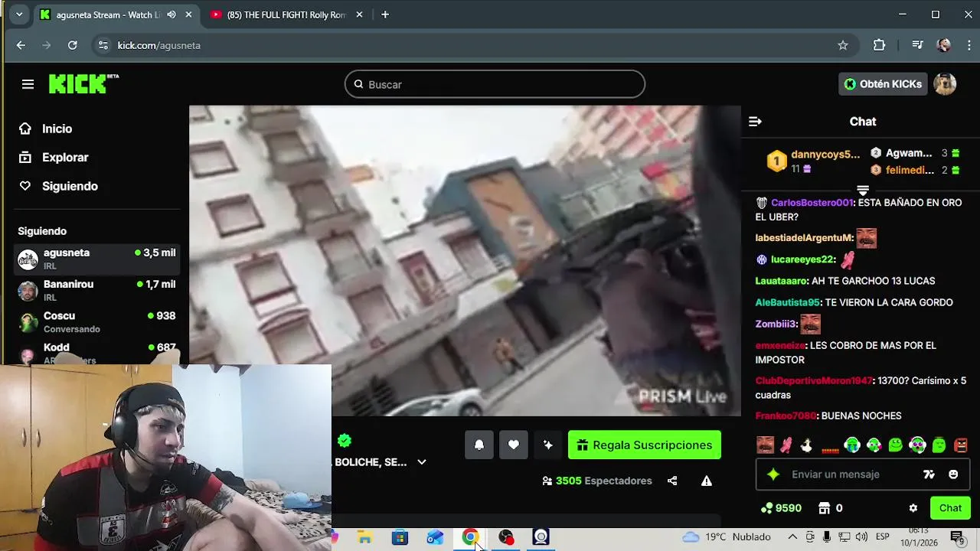Image resolution: width=980 pixels, height=551 pixels.
Task: Open 7TV emotes picker
Action: pyautogui.click(x=929, y=474)
